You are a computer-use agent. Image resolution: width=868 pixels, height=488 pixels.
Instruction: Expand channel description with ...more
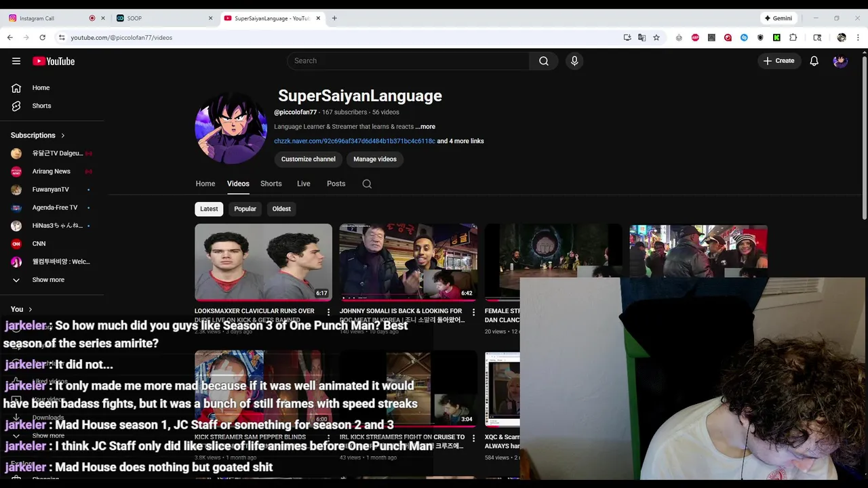tap(425, 127)
